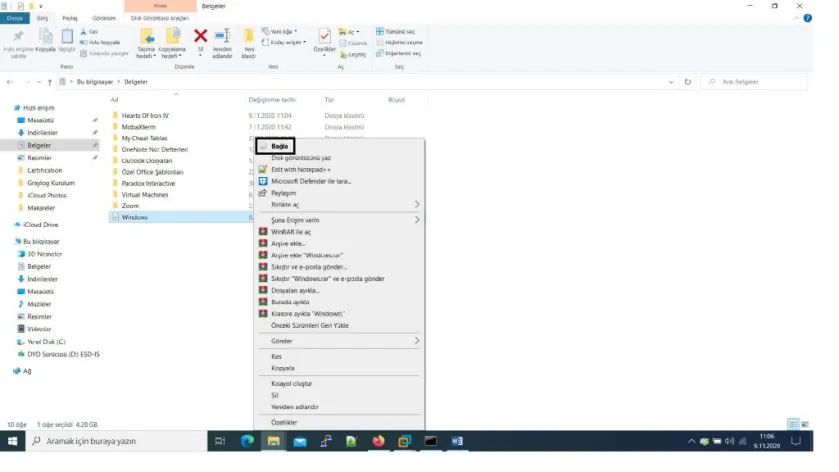Click the Yeniden adlandır rename icon
This screenshot has width=839, height=472.
(222, 38)
